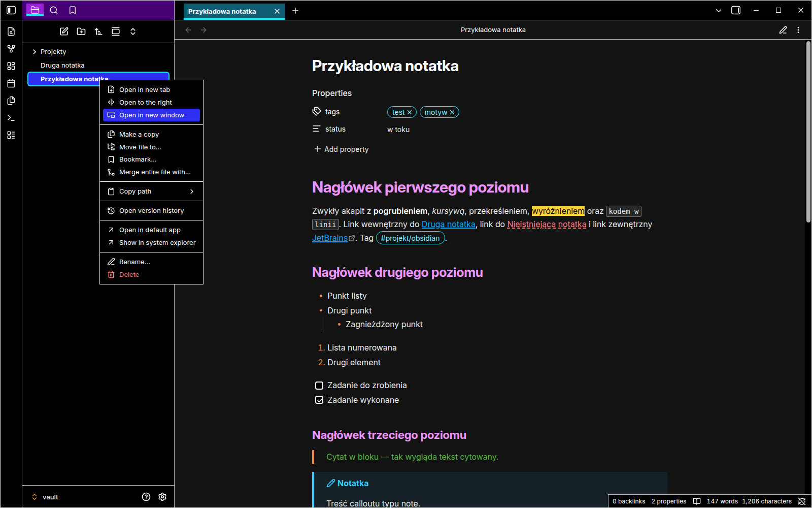Follow the Nieistniejąca notatka link
Screen dimensions: 812x508
(x=547, y=224)
